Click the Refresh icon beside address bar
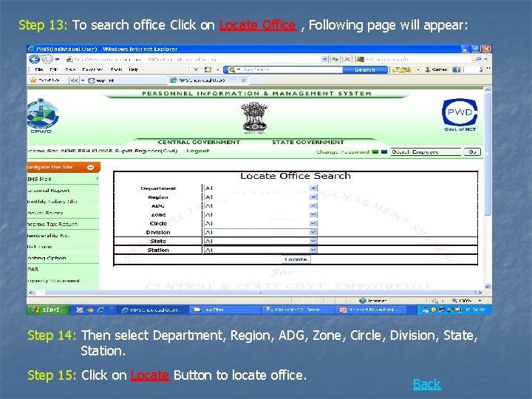This screenshot has width=532, height=399. point(335,59)
